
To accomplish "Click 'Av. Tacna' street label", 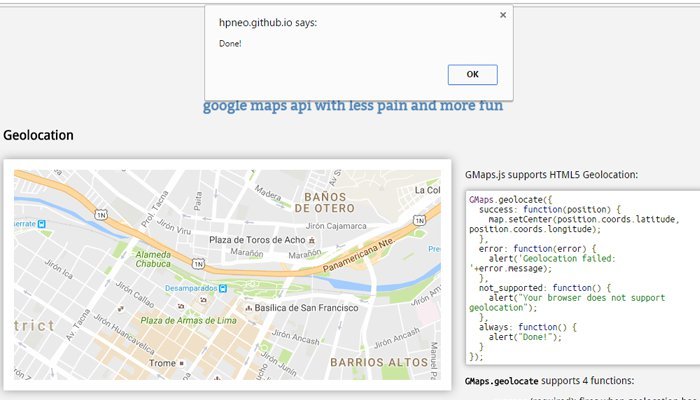I will point(78,325).
